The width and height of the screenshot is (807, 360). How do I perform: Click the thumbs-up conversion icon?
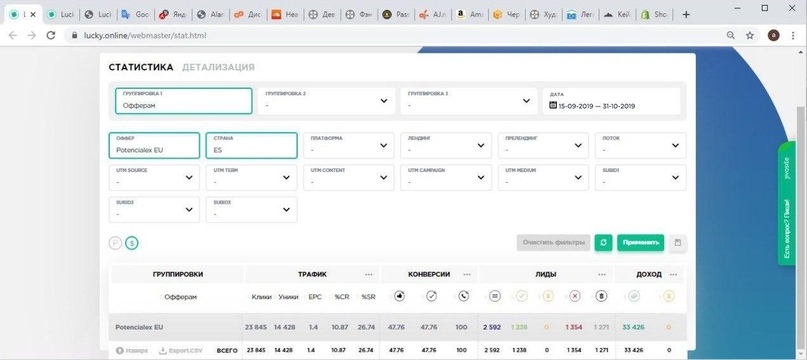pos(399,296)
